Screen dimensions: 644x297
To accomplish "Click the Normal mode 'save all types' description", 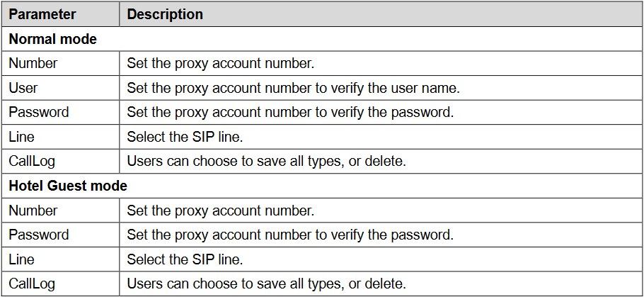I will click(x=266, y=162).
